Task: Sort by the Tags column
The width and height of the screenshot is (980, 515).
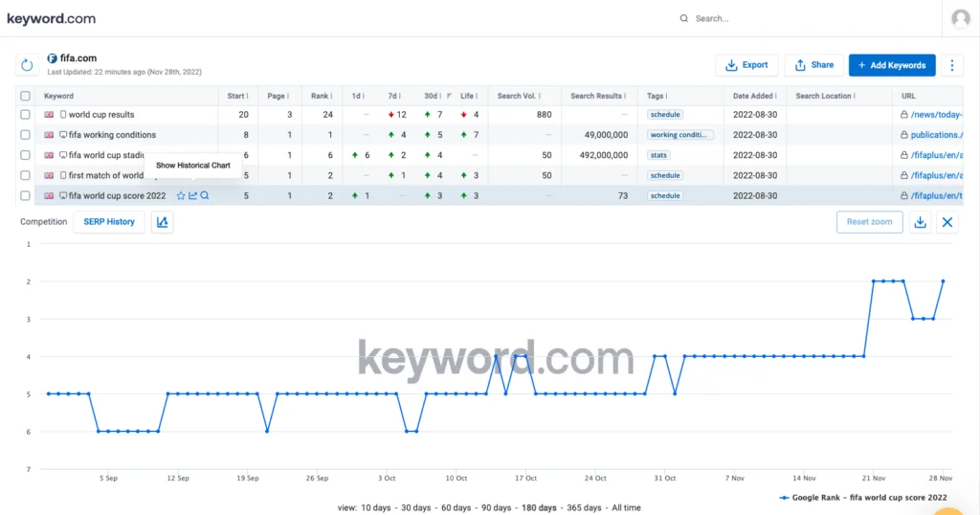Action: pos(657,97)
